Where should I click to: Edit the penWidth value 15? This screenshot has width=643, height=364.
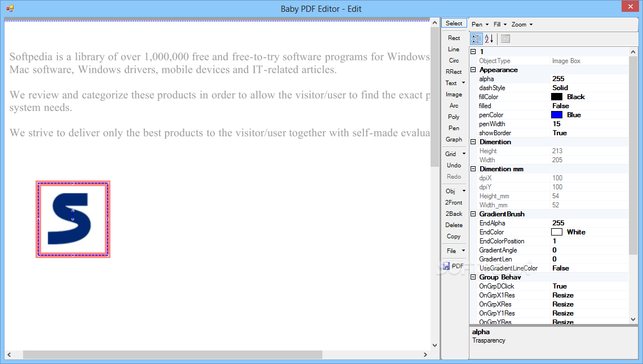[556, 124]
